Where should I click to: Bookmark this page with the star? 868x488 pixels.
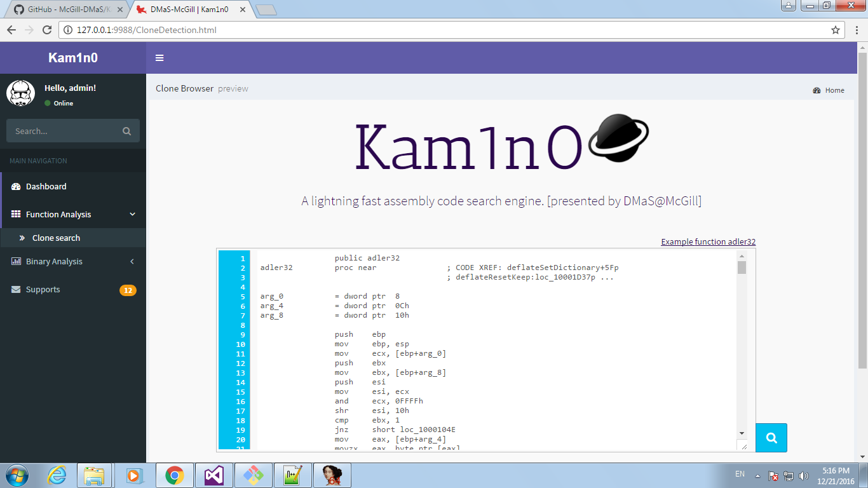coord(836,30)
